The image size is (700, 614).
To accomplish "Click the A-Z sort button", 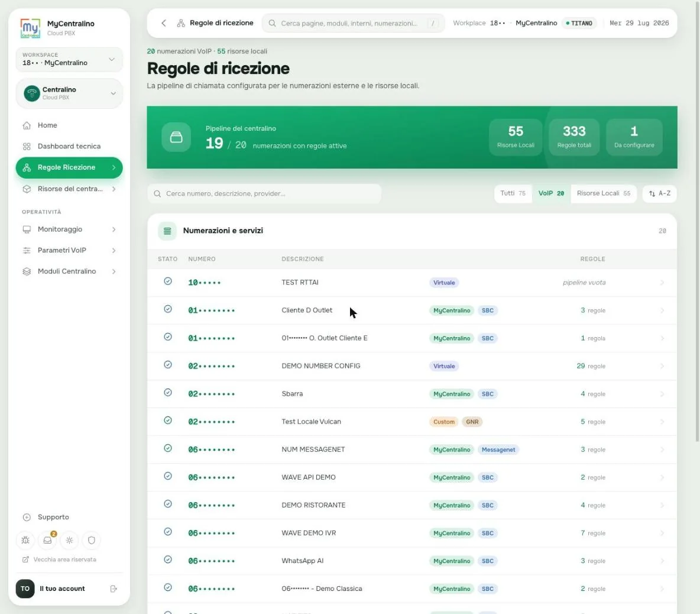I will [x=659, y=193].
